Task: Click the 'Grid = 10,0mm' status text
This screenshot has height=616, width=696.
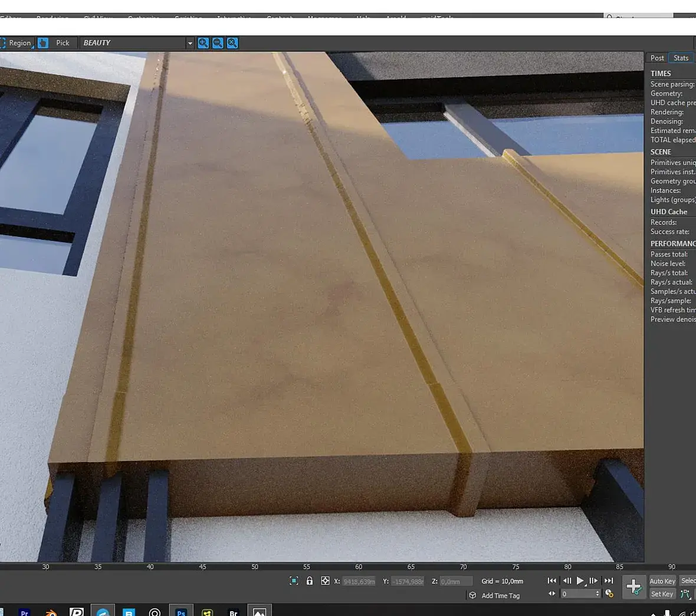Action: pyautogui.click(x=503, y=581)
